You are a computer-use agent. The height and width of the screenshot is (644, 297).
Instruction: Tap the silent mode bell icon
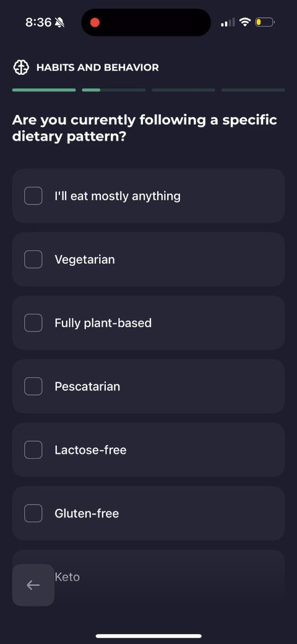(x=60, y=22)
